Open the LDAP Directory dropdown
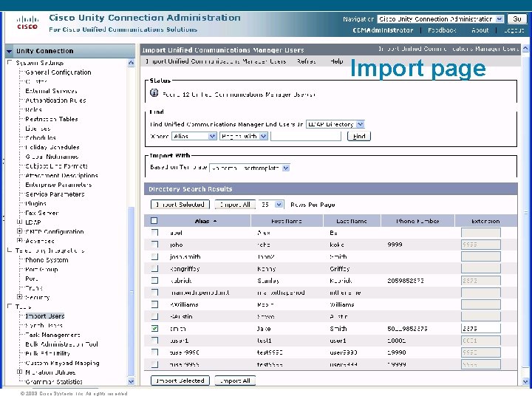This screenshot has width=532, height=399. click(x=361, y=124)
